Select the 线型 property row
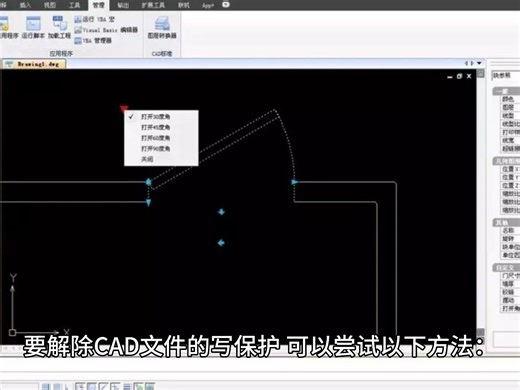This screenshot has height=390, width=520. pyautogui.click(x=510, y=116)
